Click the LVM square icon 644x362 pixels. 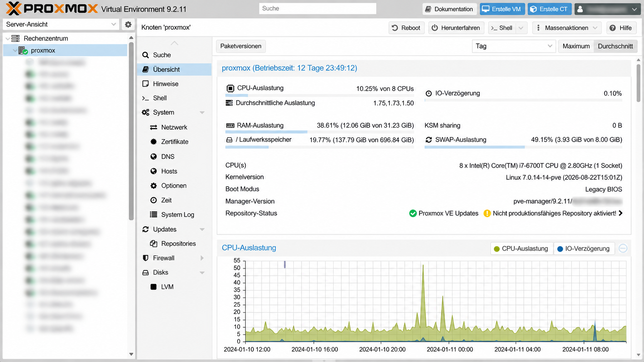coord(154,287)
